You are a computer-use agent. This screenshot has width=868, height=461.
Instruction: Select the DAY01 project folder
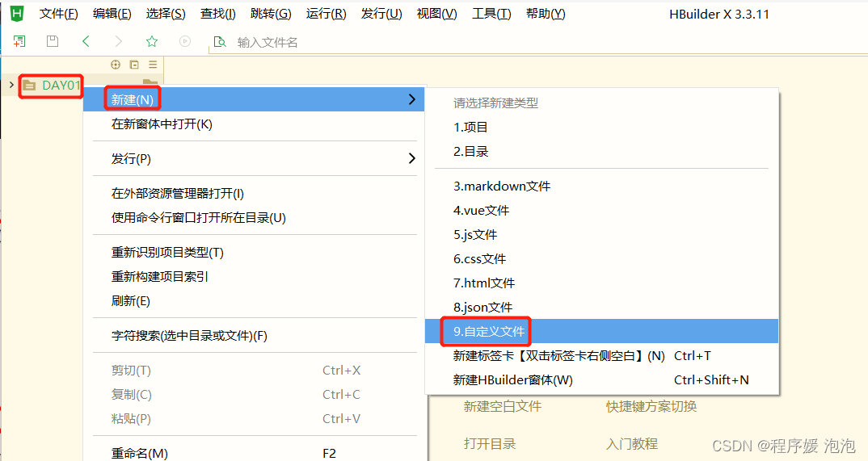click(x=61, y=86)
